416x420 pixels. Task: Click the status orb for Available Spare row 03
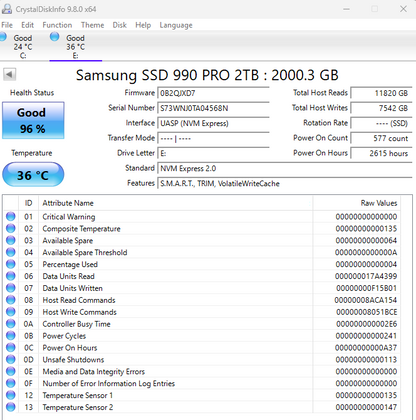click(x=11, y=240)
